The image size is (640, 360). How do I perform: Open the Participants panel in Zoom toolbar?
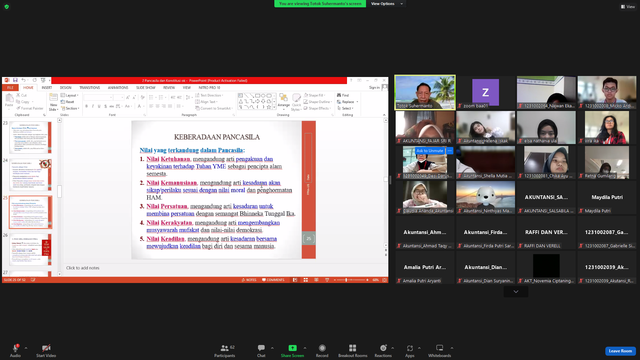224,351
